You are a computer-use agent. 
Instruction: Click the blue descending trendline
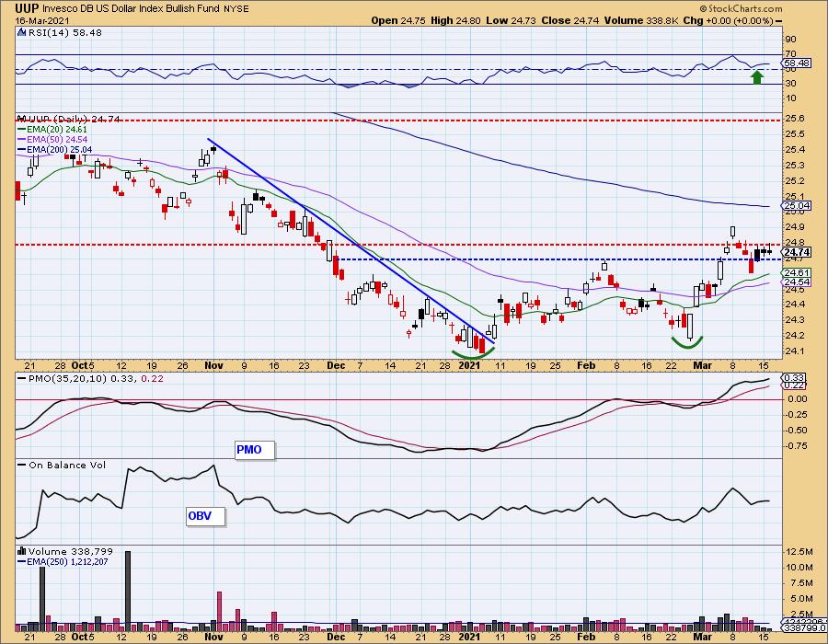pos(351,241)
